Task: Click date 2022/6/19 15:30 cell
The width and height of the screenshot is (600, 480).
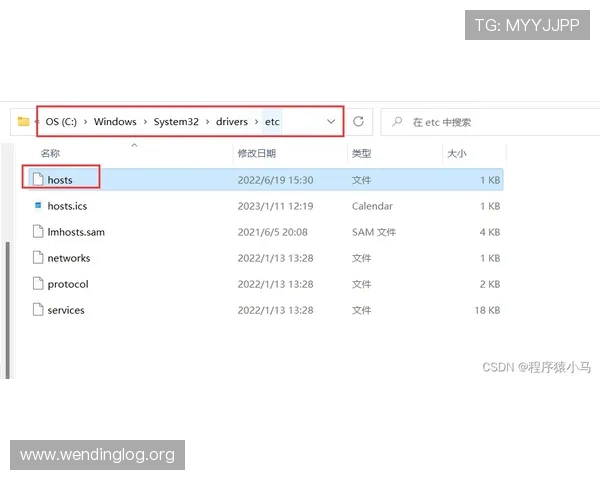Action: click(x=275, y=180)
